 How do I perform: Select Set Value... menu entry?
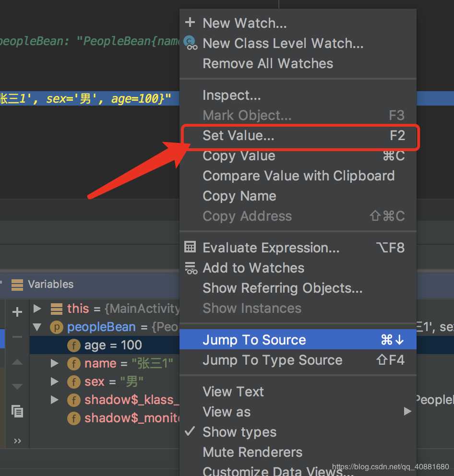click(298, 135)
